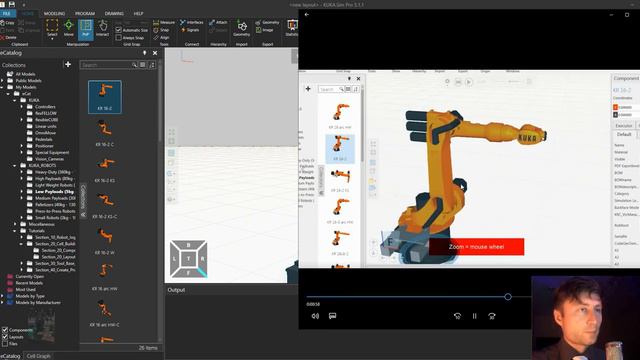The width and height of the screenshot is (640, 360).
Task: Pin the eCatalog panel
Action: point(144,53)
